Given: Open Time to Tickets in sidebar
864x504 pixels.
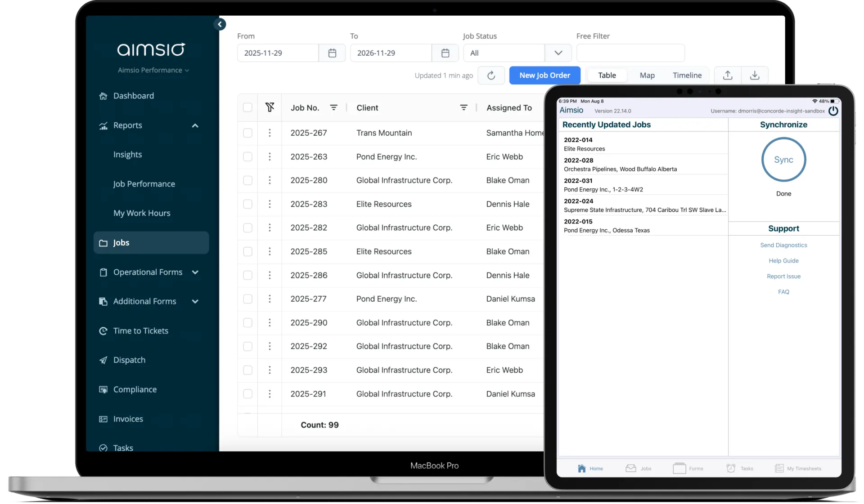Looking at the screenshot, I should tap(140, 331).
